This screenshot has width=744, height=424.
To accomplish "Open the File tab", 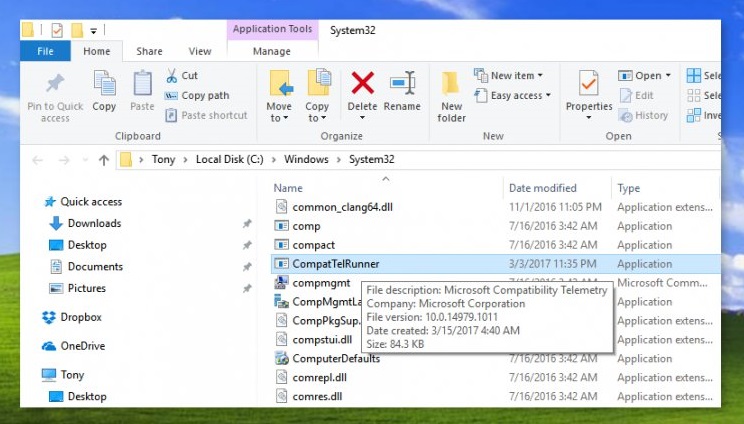I will (x=46, y=51).
